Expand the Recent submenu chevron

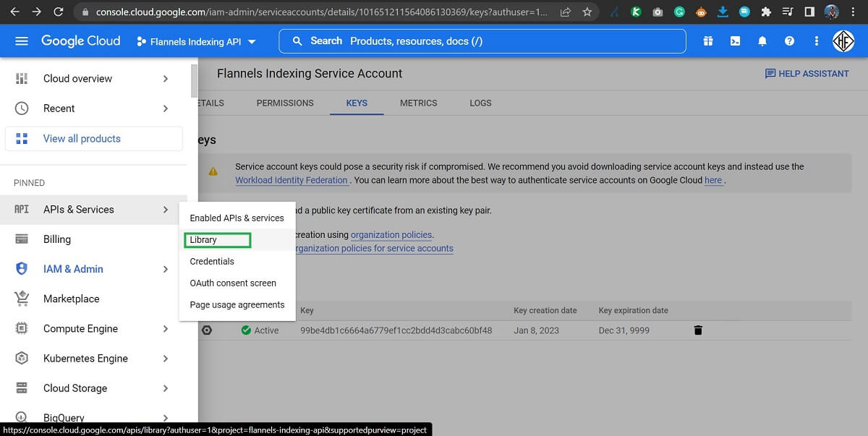pyautogui.click(x=166, y=108)
